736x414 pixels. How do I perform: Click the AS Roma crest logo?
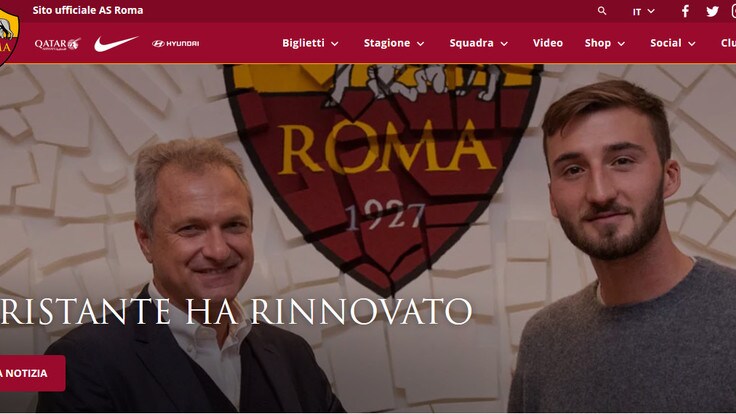click(8, 38)
